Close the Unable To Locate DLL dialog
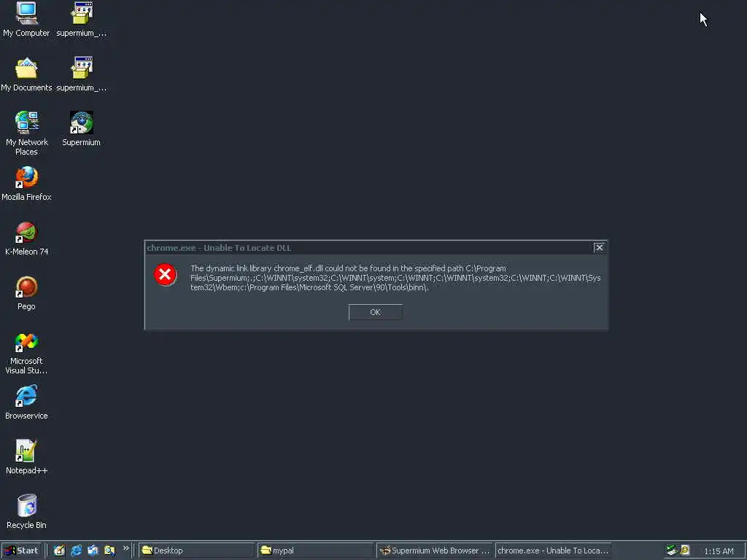The width and height of the screenshot is (747, 560). 600,247
